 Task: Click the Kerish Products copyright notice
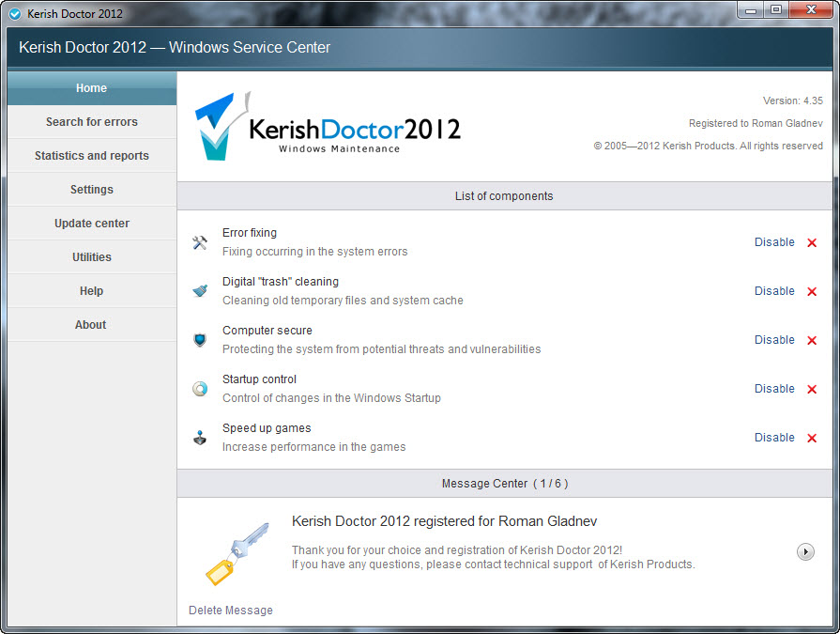pos(709,146)
